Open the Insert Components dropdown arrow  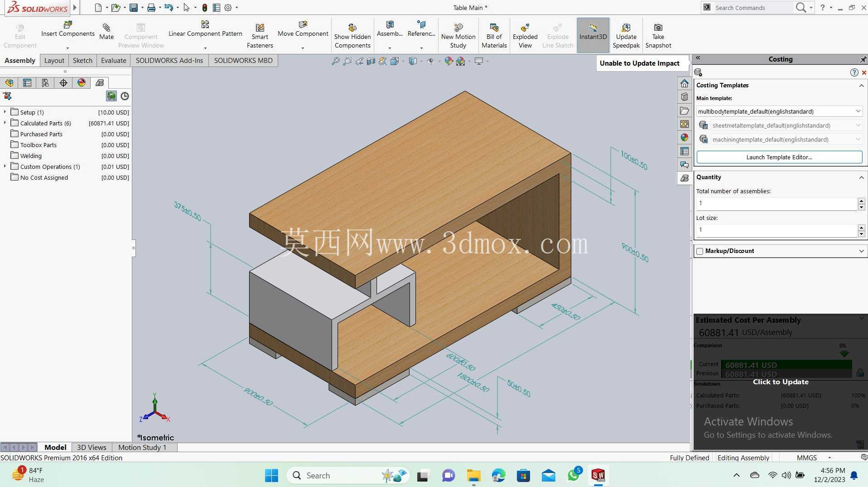(68, 48)
